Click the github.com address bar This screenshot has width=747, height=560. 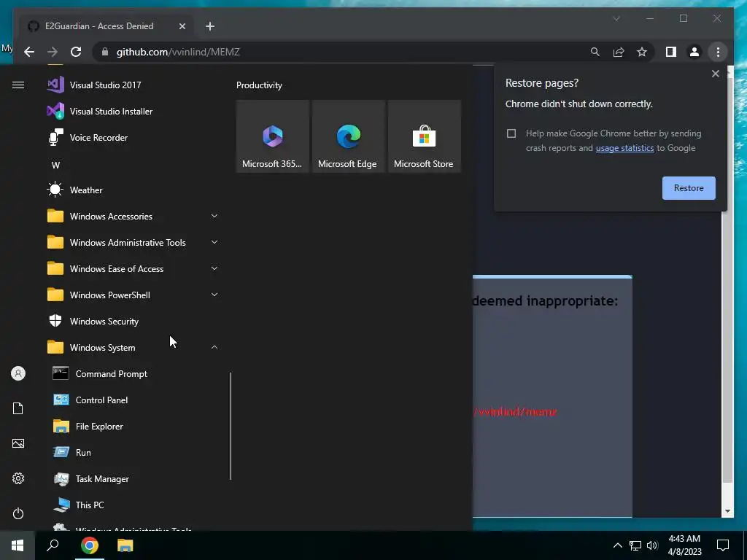point(338,52)
